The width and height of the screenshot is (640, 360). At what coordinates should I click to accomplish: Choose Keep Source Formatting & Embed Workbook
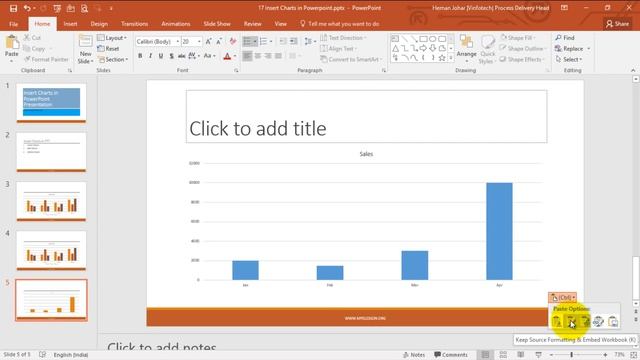coord(571,322)
